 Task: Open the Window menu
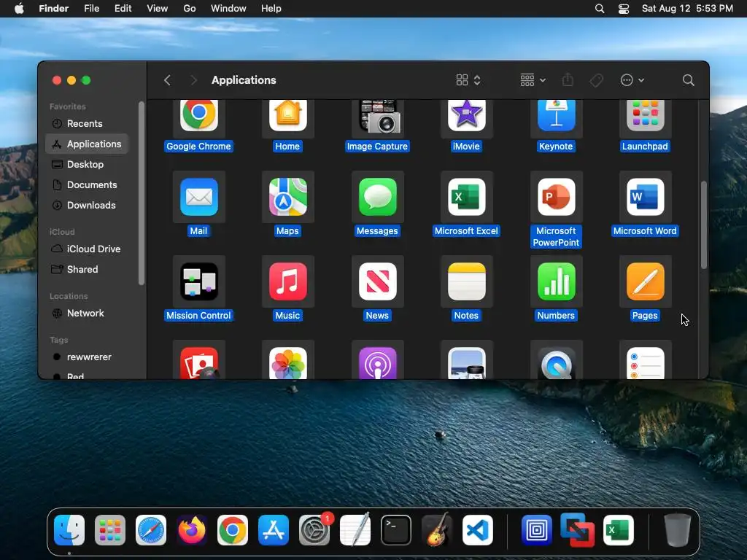pyautogui.click(x=228, y=9)
